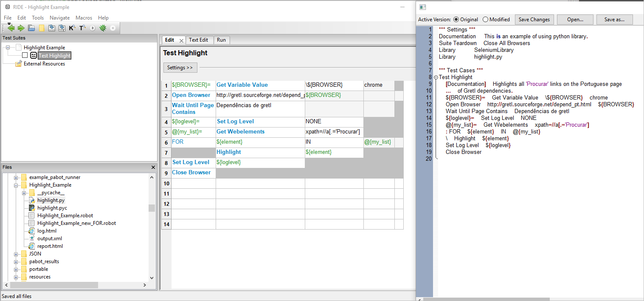Click the save all files toolbar icon
Viewport: 644px width, 301px height.
tap(62, 28)
